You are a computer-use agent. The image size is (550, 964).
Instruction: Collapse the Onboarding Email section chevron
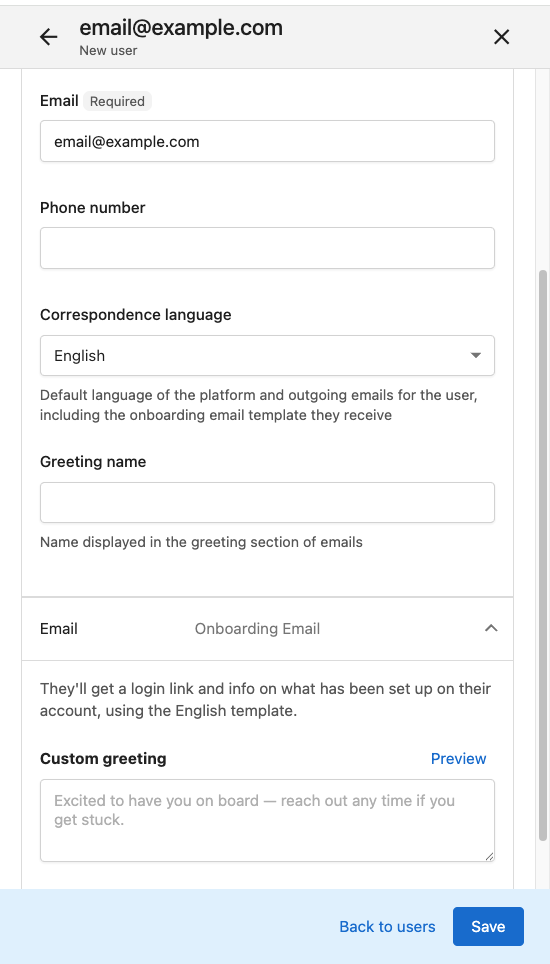tap(490, 628)
